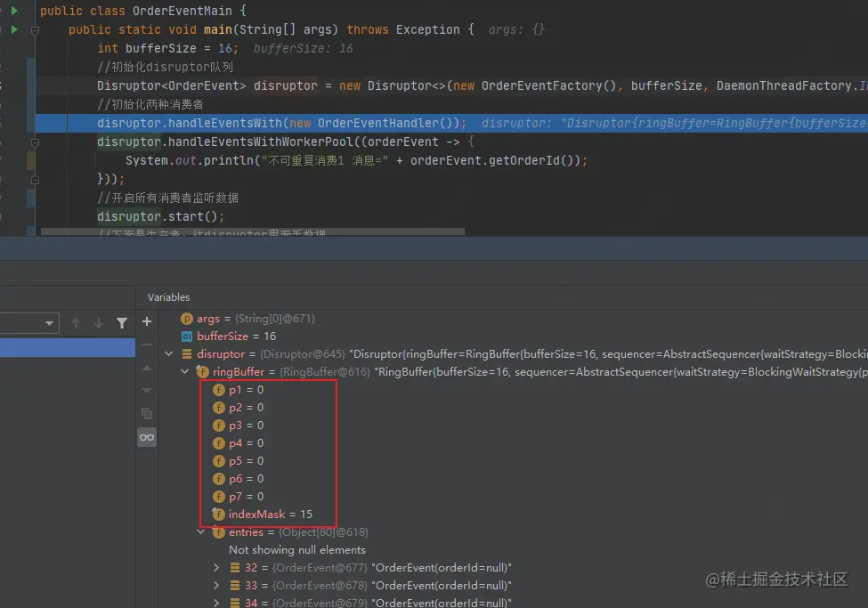This screenshot has width=868, height=608.
Task: Click the field icon beside p1
Action: pos(219,390)
